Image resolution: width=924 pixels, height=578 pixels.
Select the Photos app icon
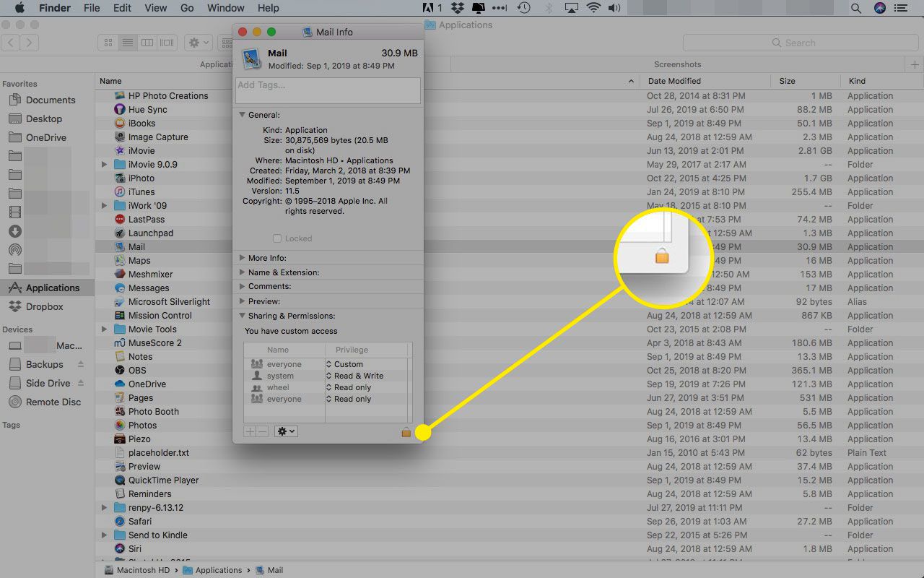(120, 426)
